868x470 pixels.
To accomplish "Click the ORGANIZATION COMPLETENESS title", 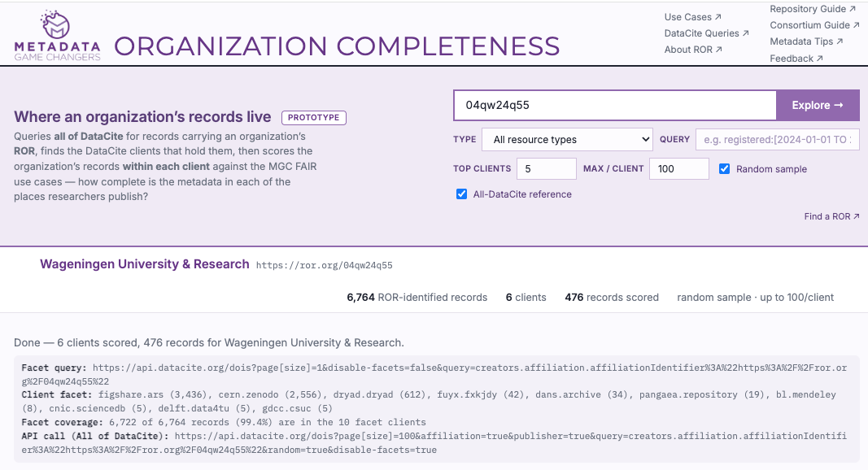I will coord(337,46).
